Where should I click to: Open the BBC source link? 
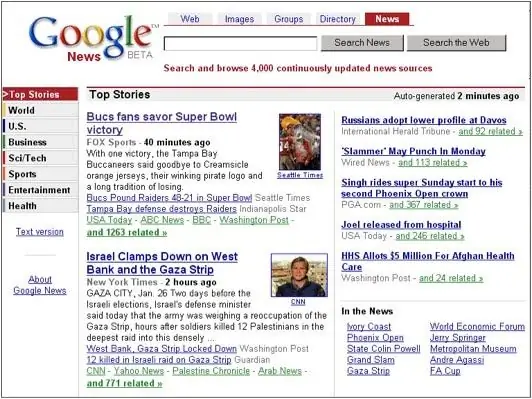coord(202,220)
